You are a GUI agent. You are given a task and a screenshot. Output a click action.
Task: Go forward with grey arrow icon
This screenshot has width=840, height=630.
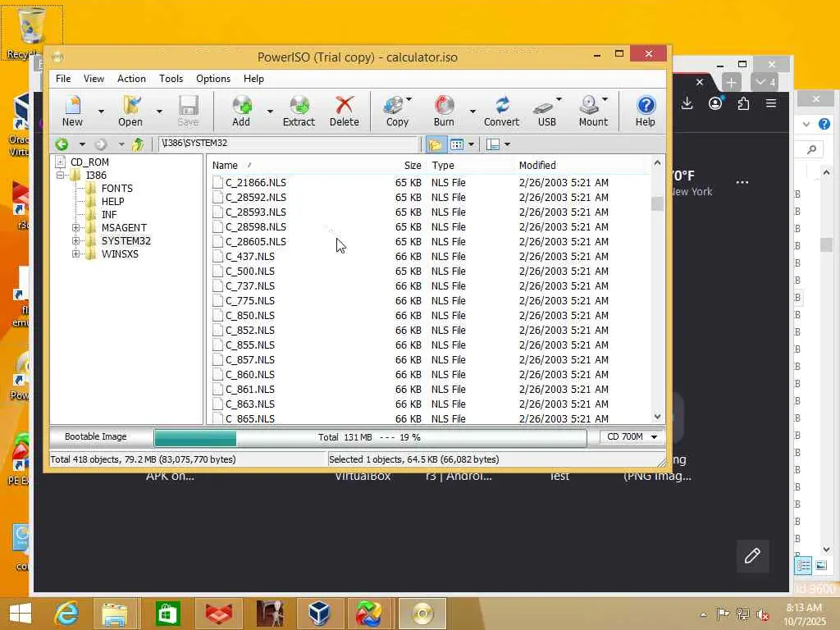101,144
